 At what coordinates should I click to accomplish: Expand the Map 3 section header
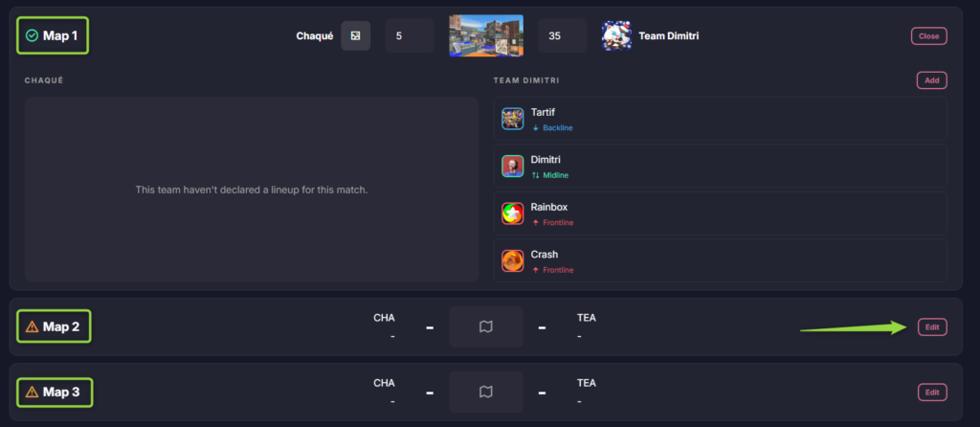[55, 392]
